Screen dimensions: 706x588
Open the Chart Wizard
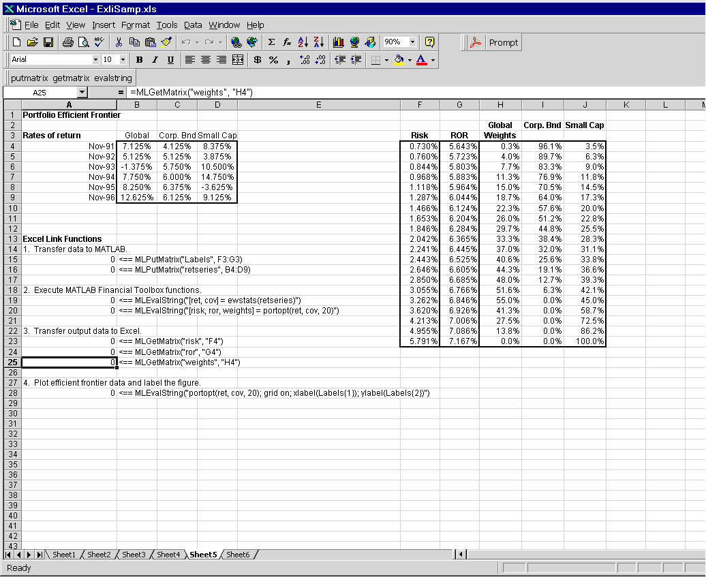(x=339, y=42)
